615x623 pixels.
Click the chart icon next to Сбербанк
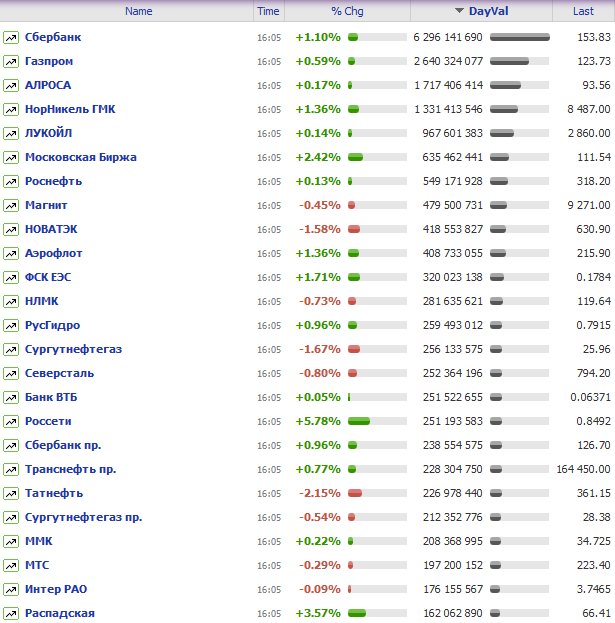[11, 37]
